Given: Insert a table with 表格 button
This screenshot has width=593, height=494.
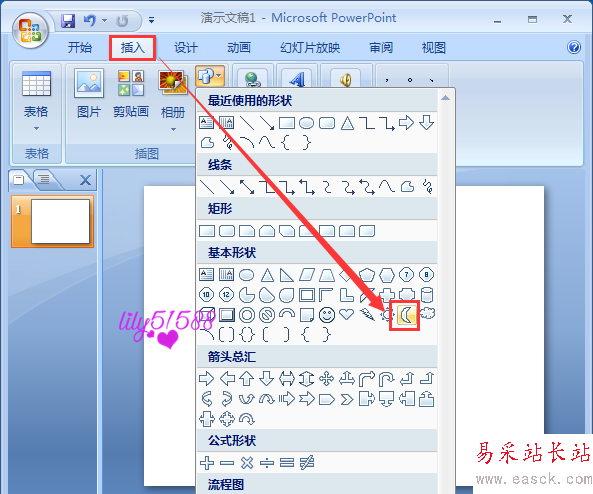Looking at the screenshot, I should [36, 101].
